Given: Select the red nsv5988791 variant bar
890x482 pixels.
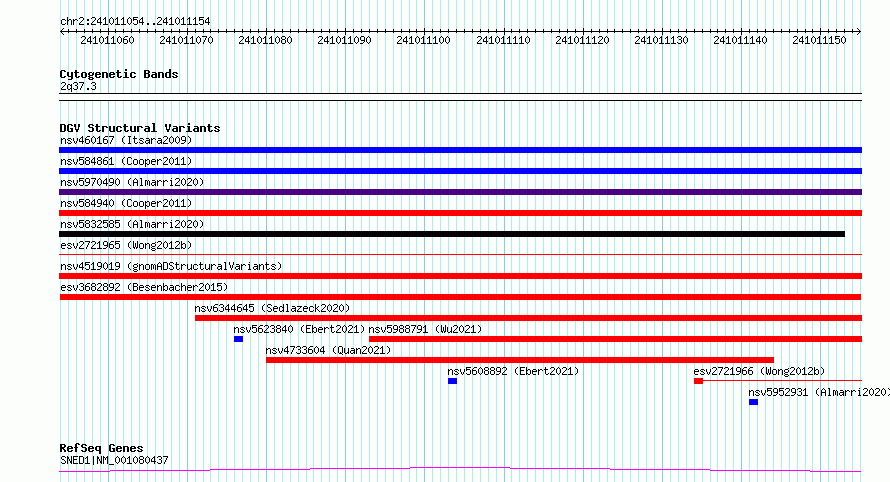Looking at the screenshot, I should coord(615,340).
